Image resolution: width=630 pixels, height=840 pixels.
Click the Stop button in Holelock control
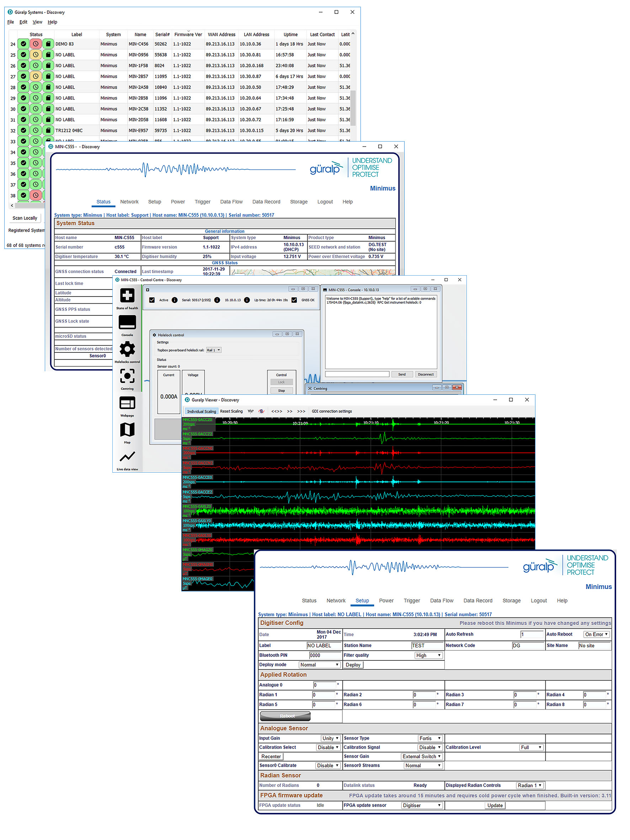coord(281,391)
